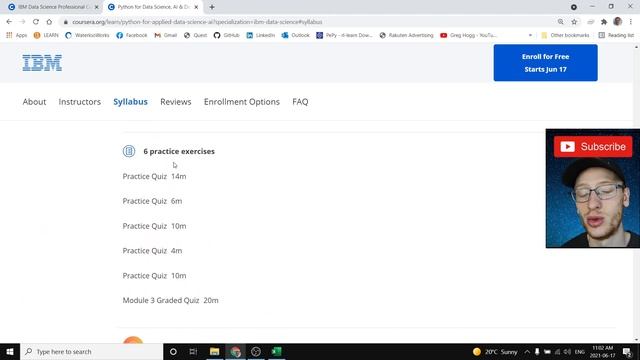This screenshot has width=640, height=360.
Task: Select the Python for Data Science tab
Action: 153,7
